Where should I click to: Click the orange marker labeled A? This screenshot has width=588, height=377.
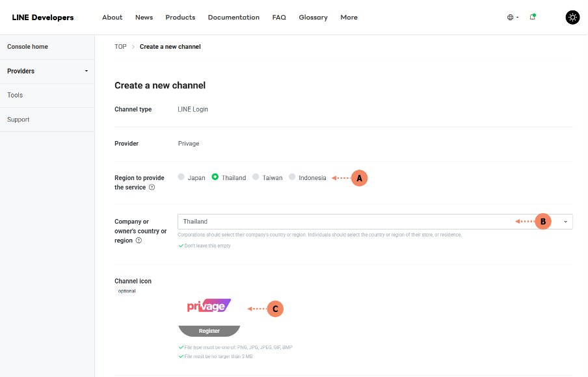tap(360, 177)
